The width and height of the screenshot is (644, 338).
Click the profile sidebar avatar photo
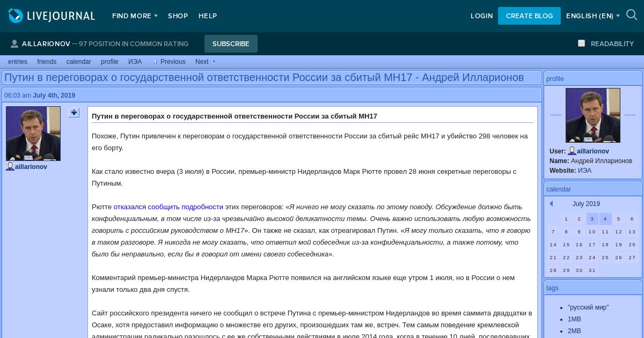(x=593, y=115)
